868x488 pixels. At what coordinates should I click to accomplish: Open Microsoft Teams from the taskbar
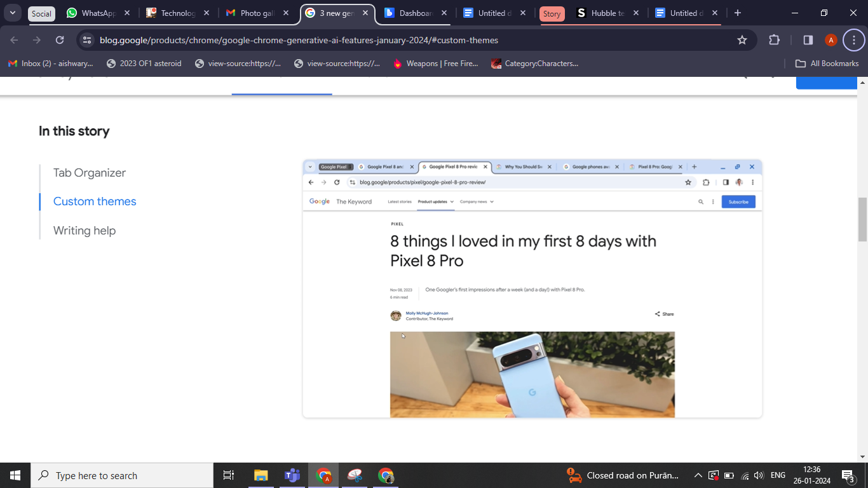292,475
